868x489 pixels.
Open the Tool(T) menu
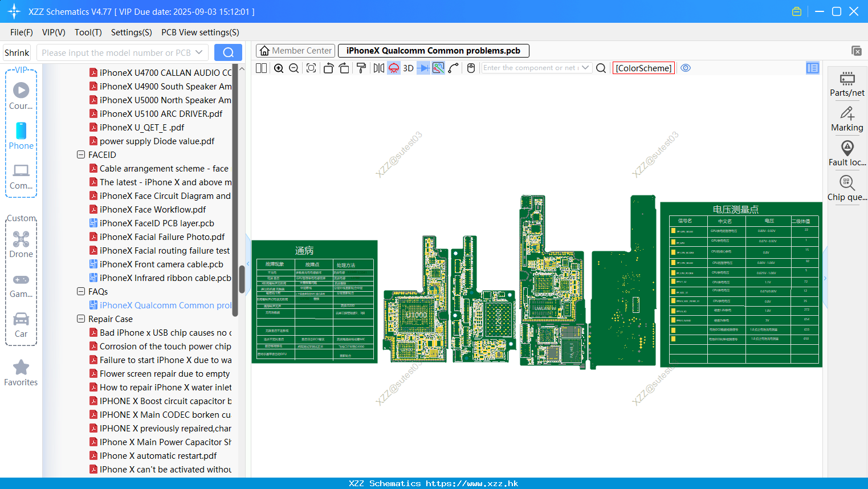(x=88, y=32)
